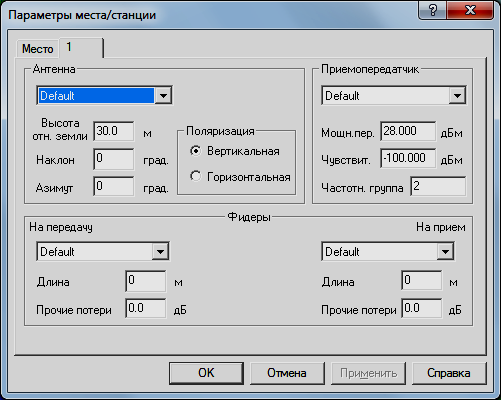
Task: Select the tab labeled 1
Action: pos(81,48)
